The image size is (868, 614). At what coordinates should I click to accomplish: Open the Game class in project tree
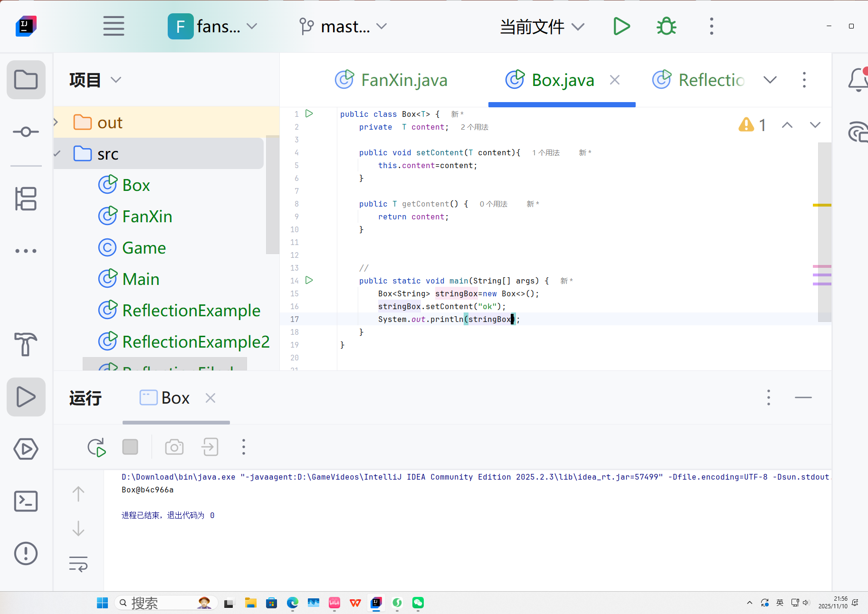[x=132, y=248]
